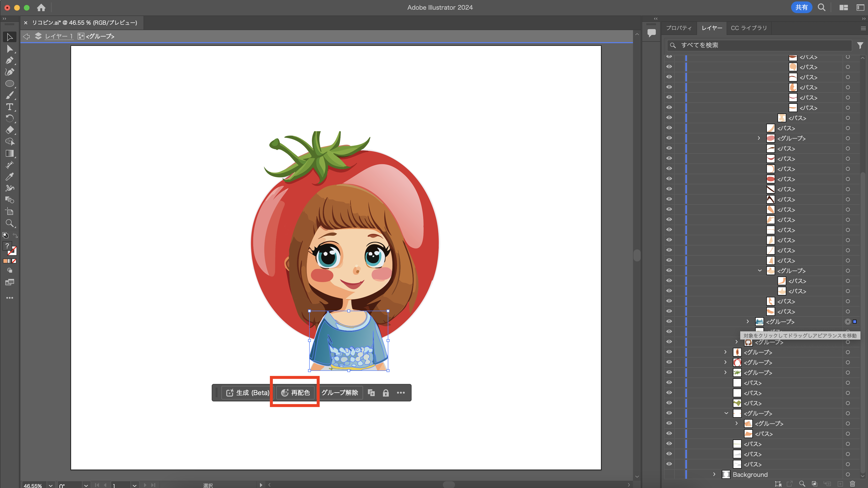
Task: Switch to the CC ライブラリ tab
Action: (x=749, y=28)
